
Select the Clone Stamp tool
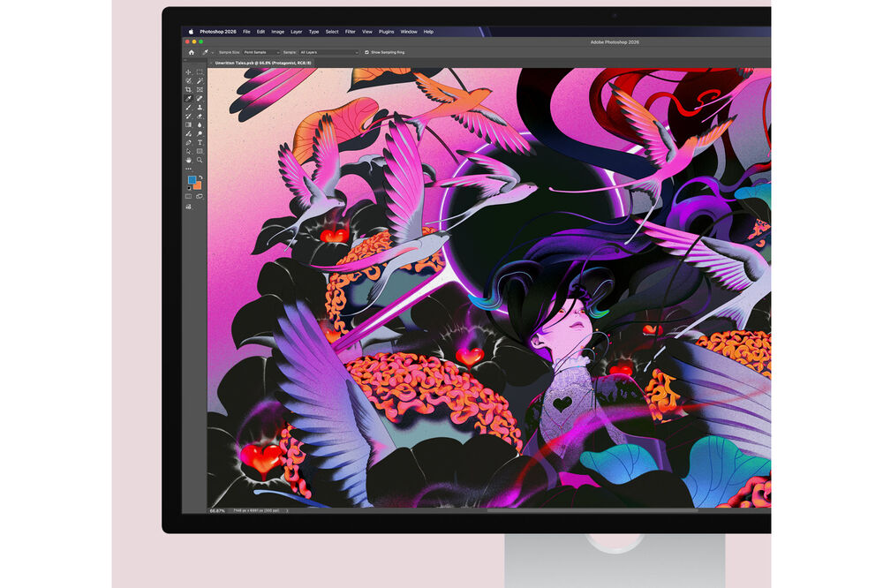[x=200, y=108]
